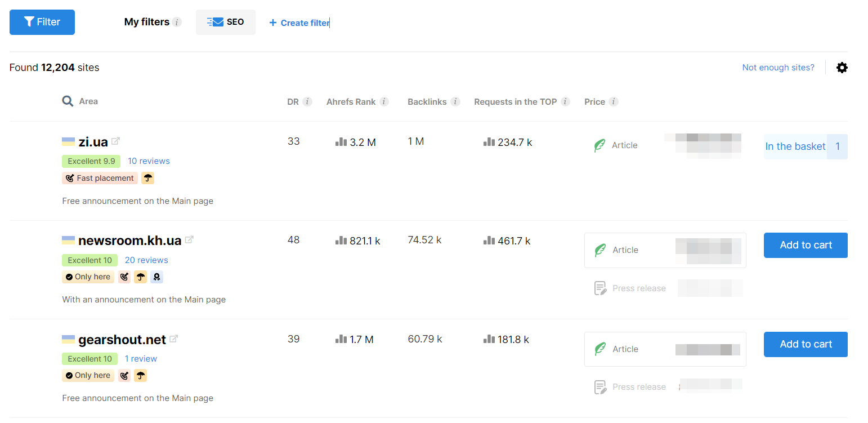Click the Article leaf icon for gearshout.net
Viewport: 868px width, 423px height.
pyautogui.click(x=601, y=349)
